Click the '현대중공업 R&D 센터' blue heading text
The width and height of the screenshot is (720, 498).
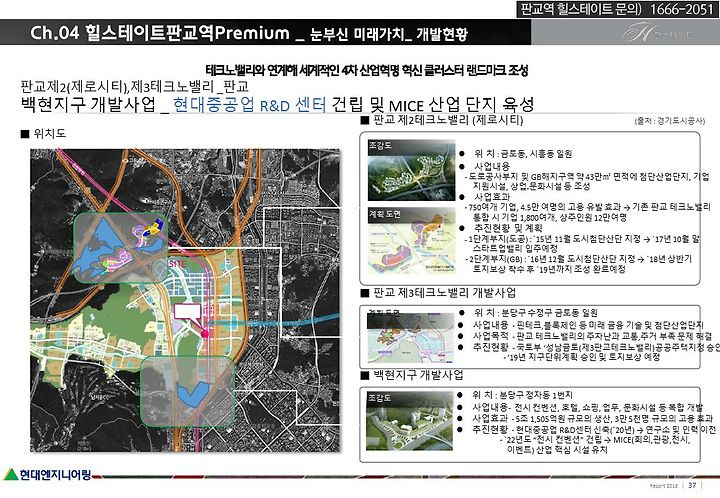point(250,105)
